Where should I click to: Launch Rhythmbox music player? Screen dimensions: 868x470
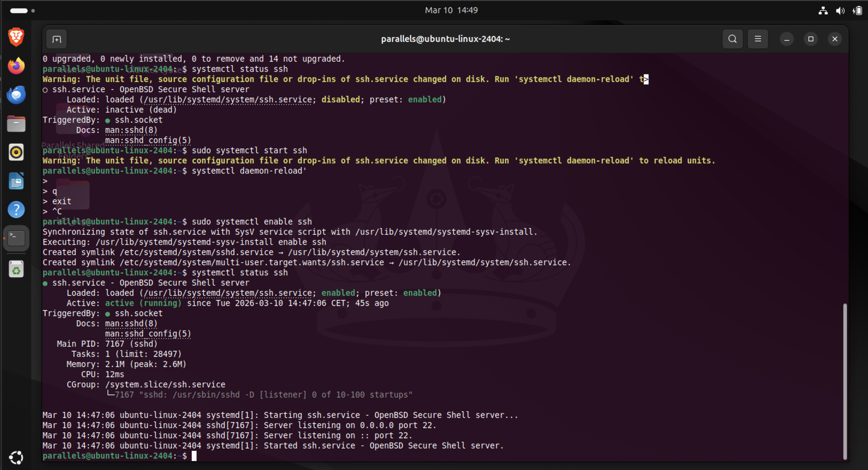16,152
